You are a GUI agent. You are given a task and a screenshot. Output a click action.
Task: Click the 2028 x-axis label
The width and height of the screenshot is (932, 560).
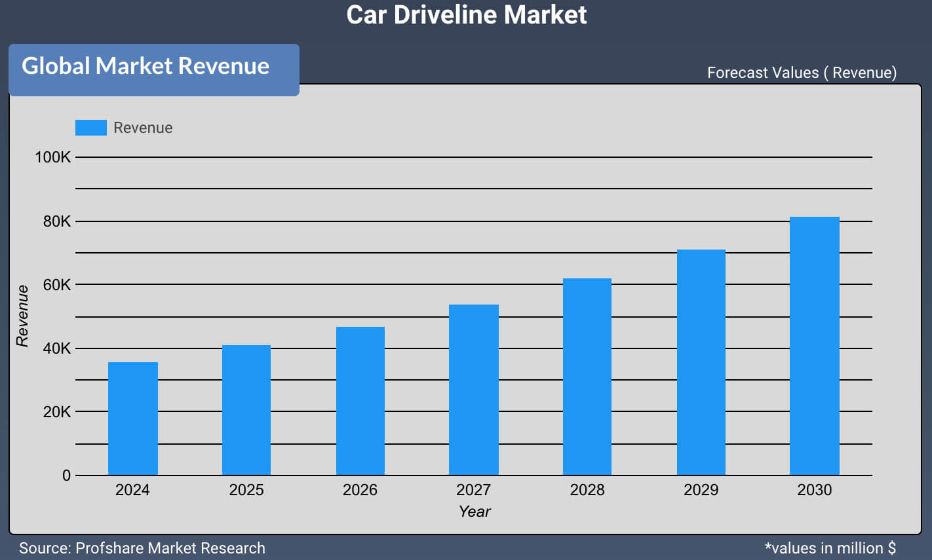pos(587,490)
